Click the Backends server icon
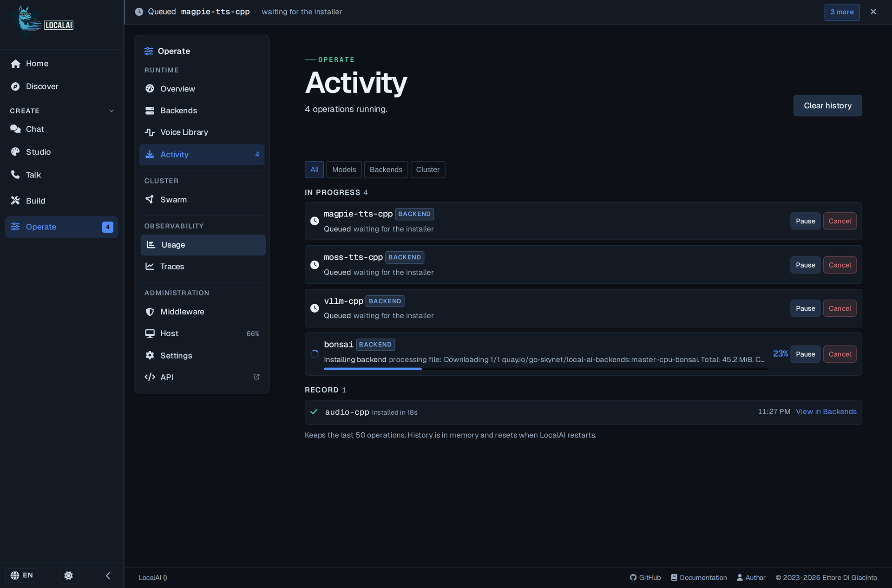 point(150,111)
